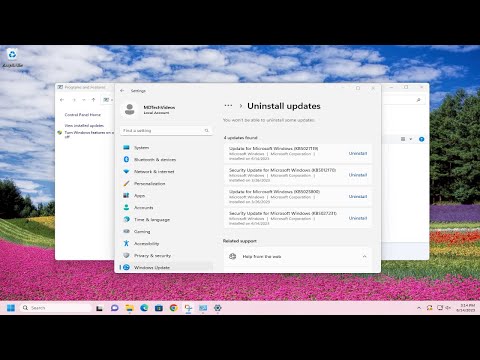Click the taskbar Search box

[x=56, y=308]
